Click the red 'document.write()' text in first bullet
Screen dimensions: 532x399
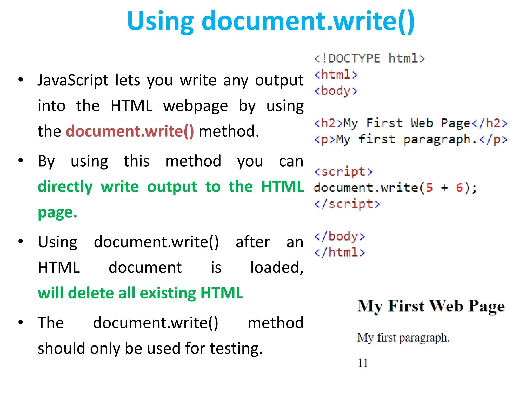tap(130, 131)
